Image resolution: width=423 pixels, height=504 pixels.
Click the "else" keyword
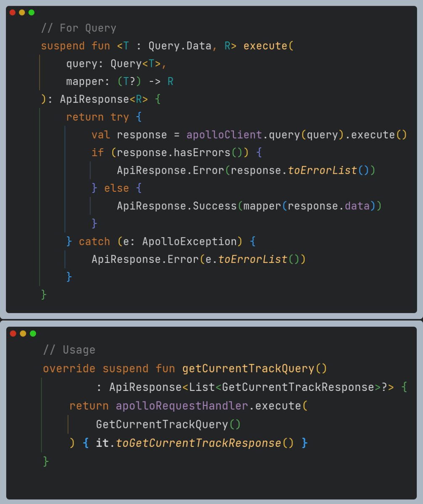(116, 188)
